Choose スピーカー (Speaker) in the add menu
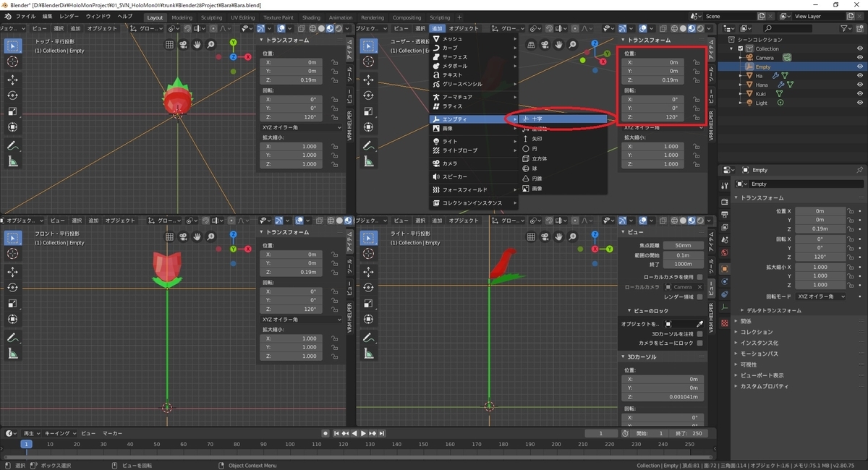 coord(474,176)
